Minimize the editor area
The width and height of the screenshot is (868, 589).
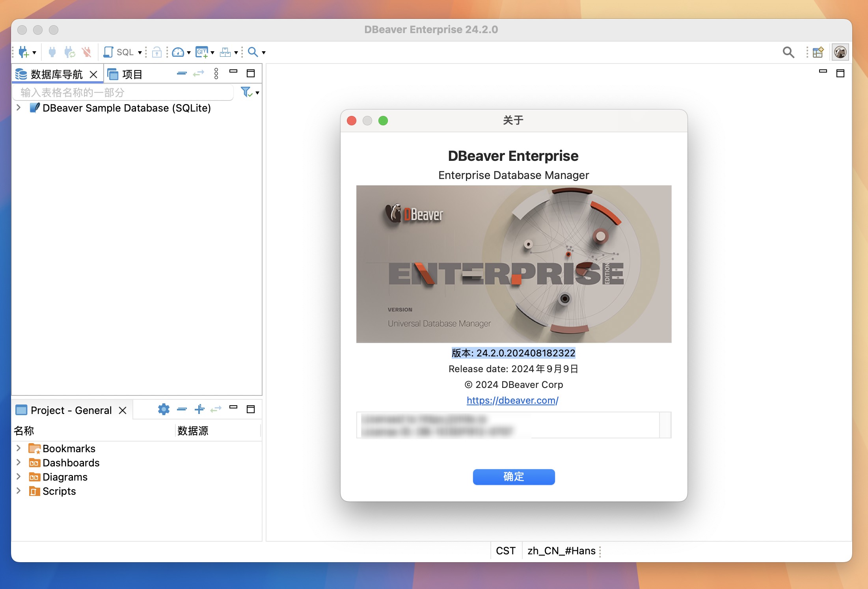823,71
